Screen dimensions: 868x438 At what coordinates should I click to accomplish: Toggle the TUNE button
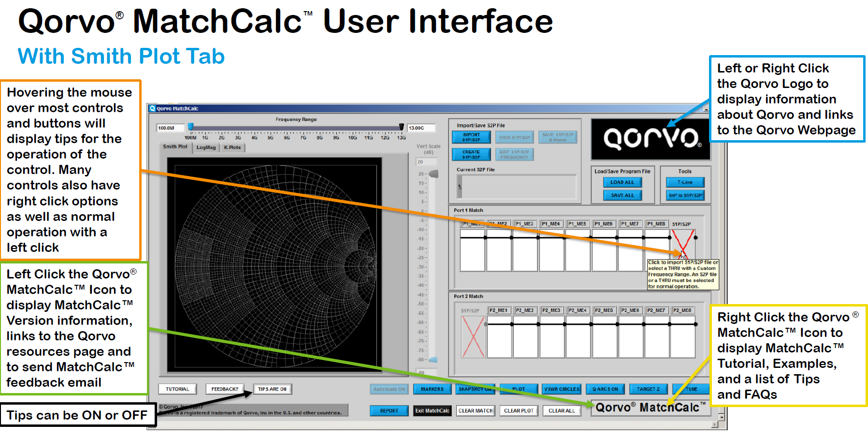pos(691,389)
